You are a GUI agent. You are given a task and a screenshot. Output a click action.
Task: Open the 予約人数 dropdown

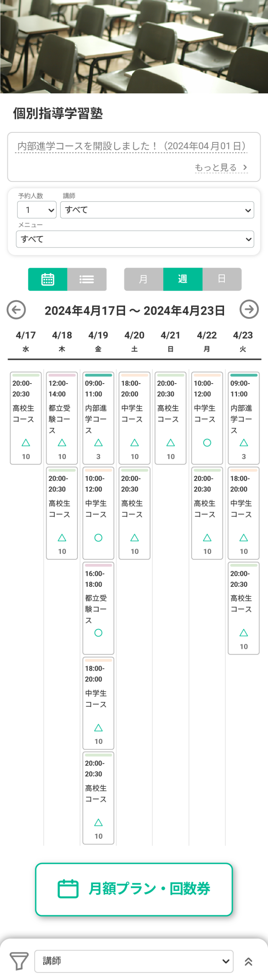pyautogui.click(x=37, y=210)
